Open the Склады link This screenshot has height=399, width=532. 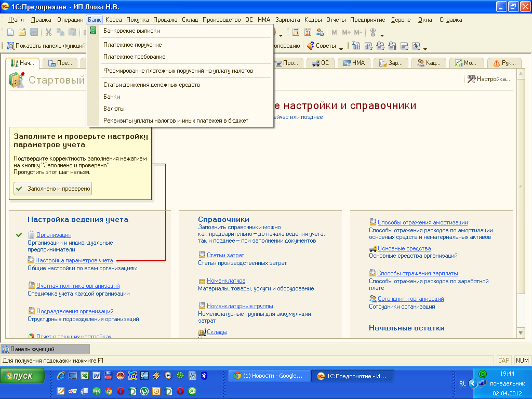217,332
